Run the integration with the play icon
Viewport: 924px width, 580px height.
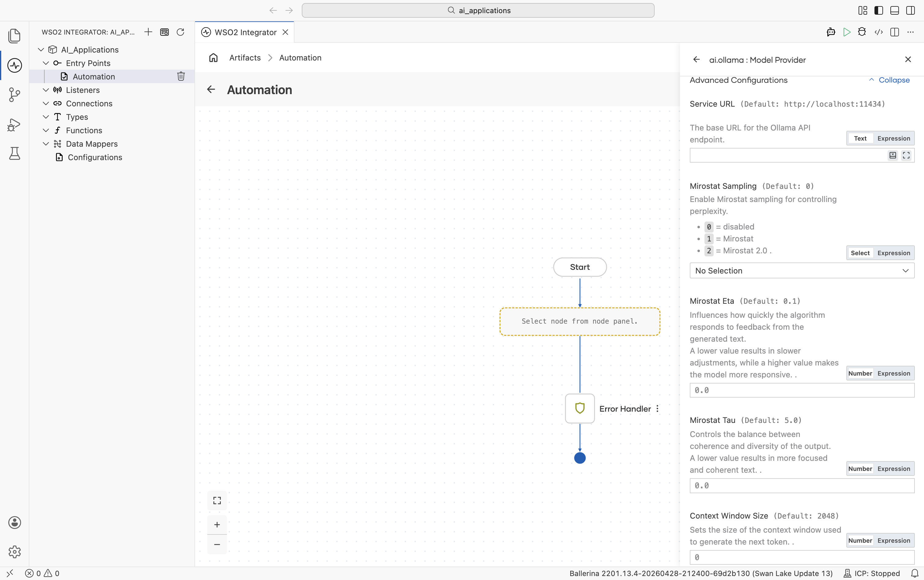click(847, 32)
